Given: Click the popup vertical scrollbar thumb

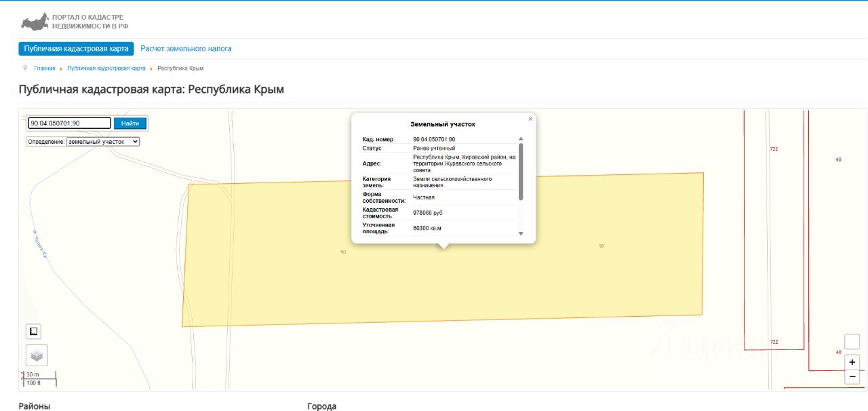Looking at the screenshot, I should [521, 172].
